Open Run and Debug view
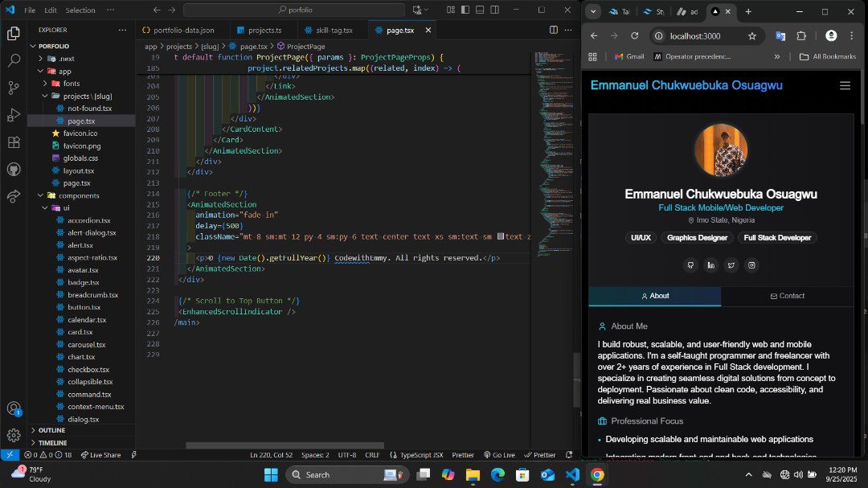This screenshot has height=488, width=868. pyautogui.click(x=14, y=115)
